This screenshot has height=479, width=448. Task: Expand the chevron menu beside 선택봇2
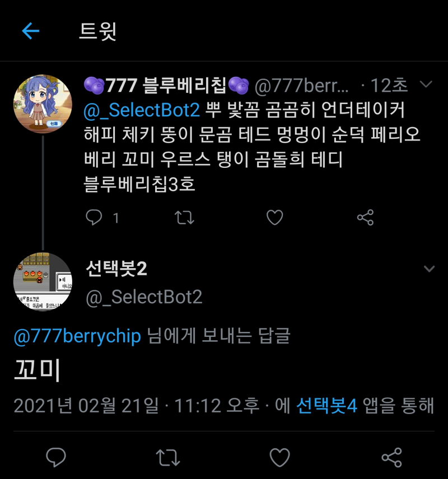point(429,269)
